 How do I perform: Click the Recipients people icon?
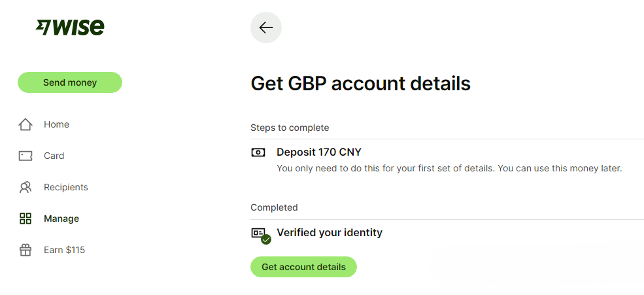(25, 187)
